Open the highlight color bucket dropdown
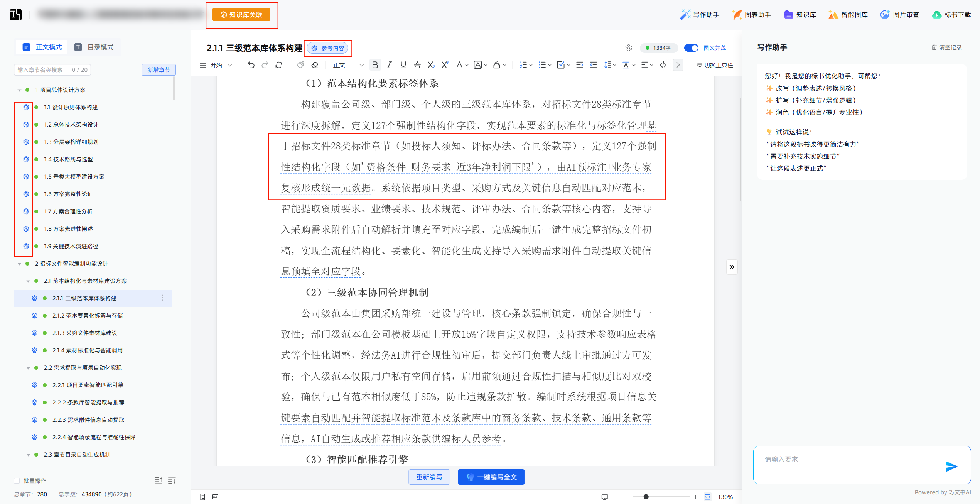This screenshot has height=504, width=980. pos(500,65)
